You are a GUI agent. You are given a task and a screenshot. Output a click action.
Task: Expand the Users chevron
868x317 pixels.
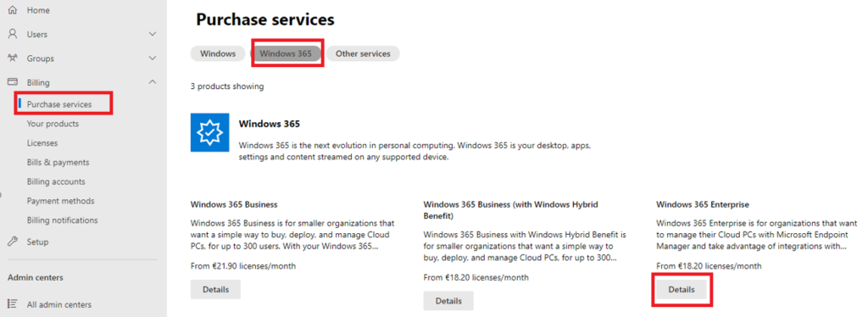pyautogui.click(x=153, y=34)
